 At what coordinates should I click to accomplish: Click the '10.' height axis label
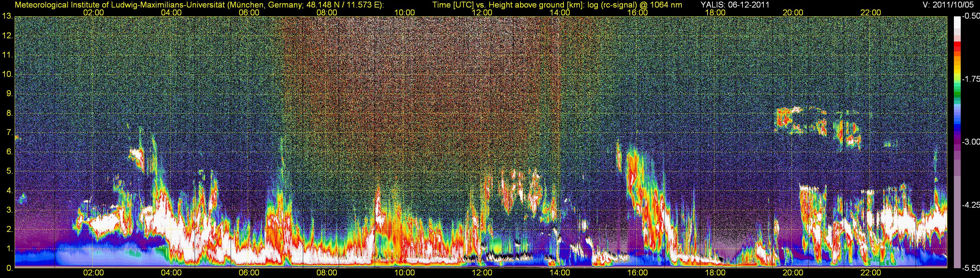coord(8,74)
